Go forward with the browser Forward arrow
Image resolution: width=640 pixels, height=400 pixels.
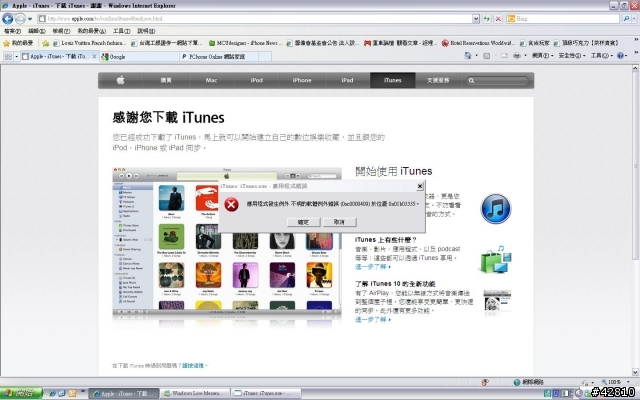click(20, 19)
